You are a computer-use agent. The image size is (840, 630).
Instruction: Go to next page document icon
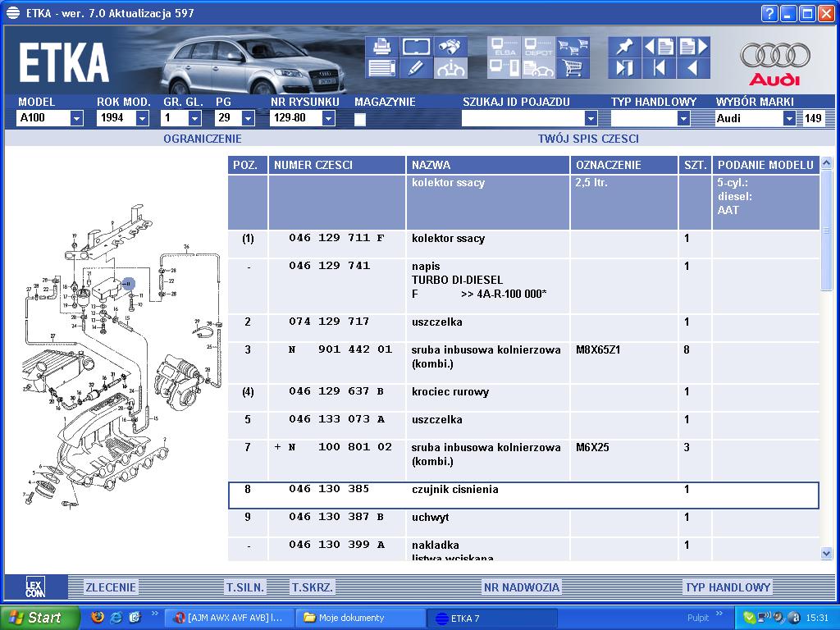pos(694,47)
